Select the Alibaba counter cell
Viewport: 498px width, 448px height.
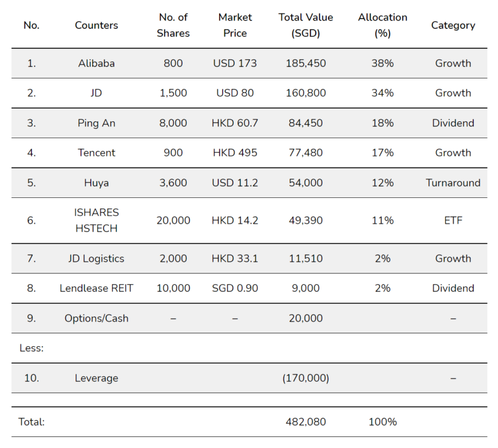point(96,63)
